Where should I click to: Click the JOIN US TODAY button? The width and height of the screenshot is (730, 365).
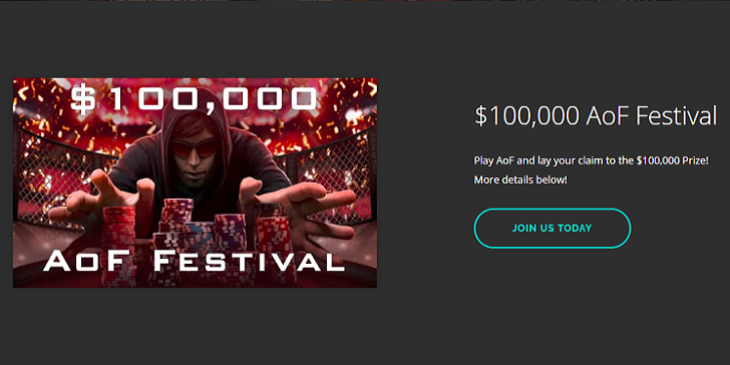(x=552, y=228)
